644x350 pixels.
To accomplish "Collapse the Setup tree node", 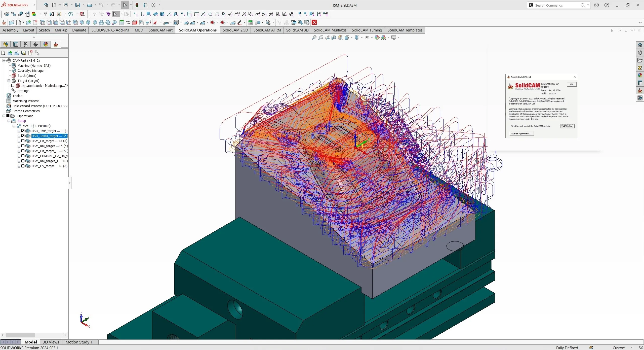I will pyautogui.click(x=9, y=121).
